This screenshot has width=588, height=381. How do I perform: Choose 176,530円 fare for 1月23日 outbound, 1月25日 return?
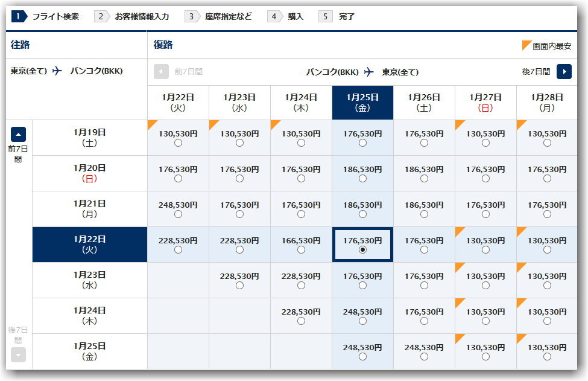pyautogui.click(x=362, y=286)
